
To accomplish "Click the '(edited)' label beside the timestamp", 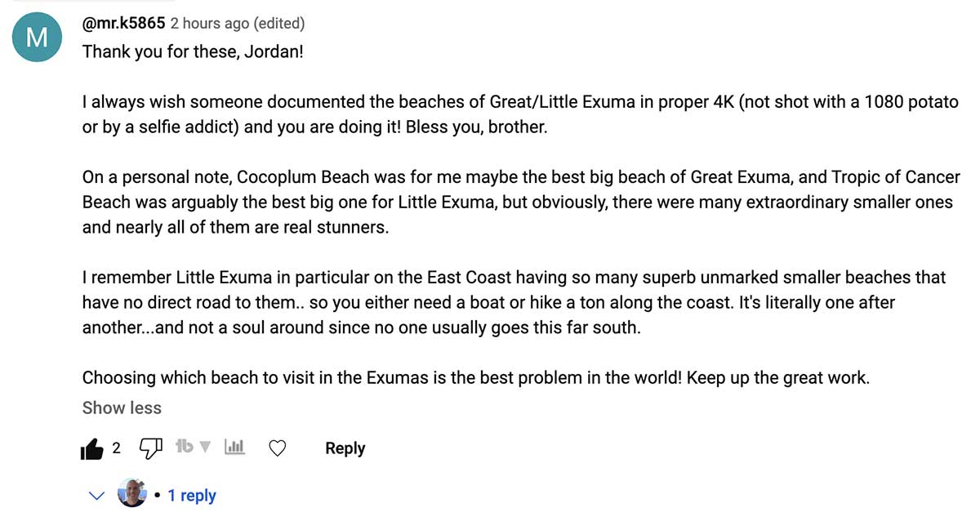I will coord(280,23).
